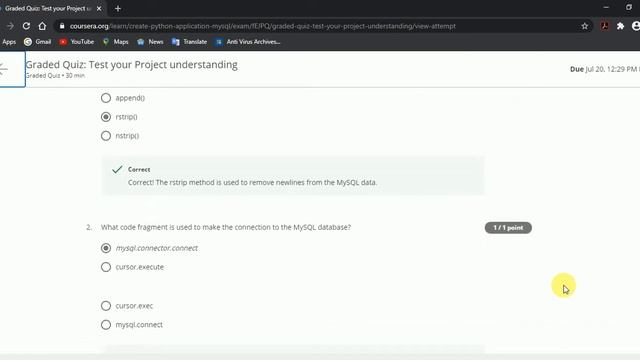Restore down the browser window
Image resolution: width=640 pixels, height=360 pixels.
coord(629,7)
